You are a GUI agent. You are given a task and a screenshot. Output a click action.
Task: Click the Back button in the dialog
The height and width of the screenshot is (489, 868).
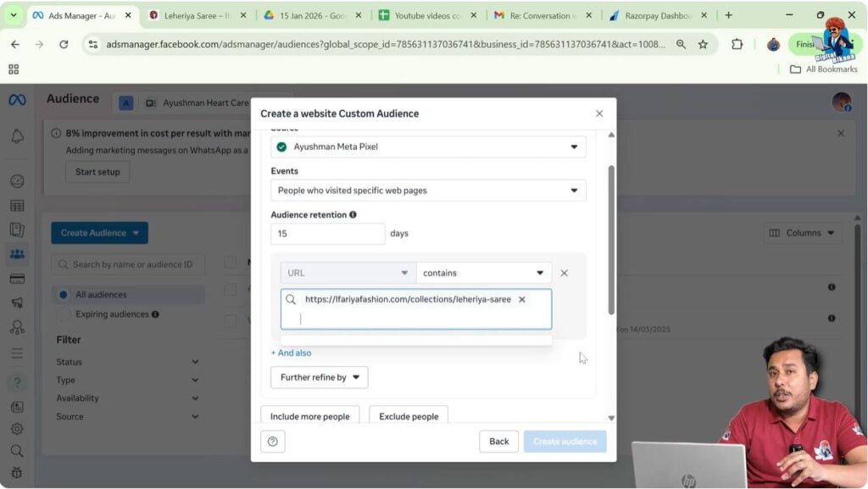[498, 441]
